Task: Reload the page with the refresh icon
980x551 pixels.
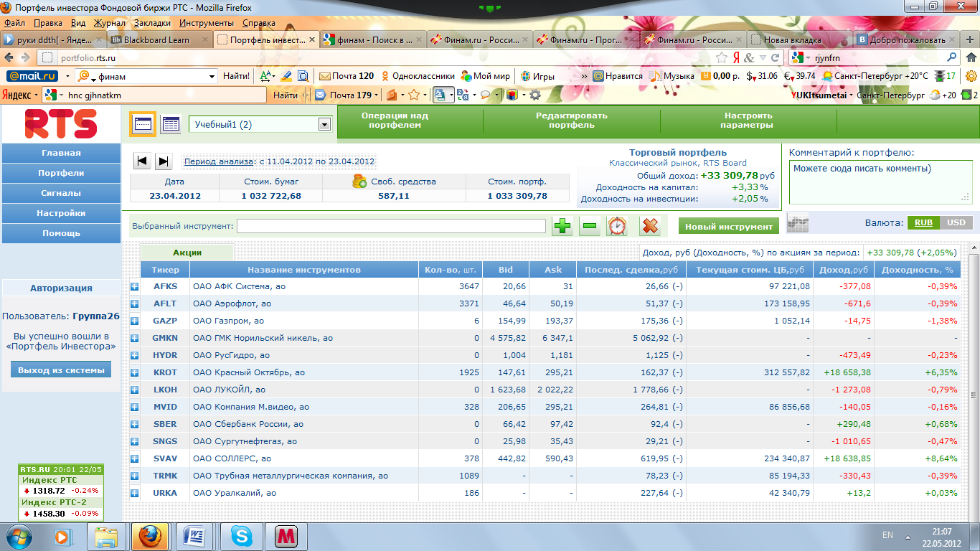Action: tap(775, 57)
